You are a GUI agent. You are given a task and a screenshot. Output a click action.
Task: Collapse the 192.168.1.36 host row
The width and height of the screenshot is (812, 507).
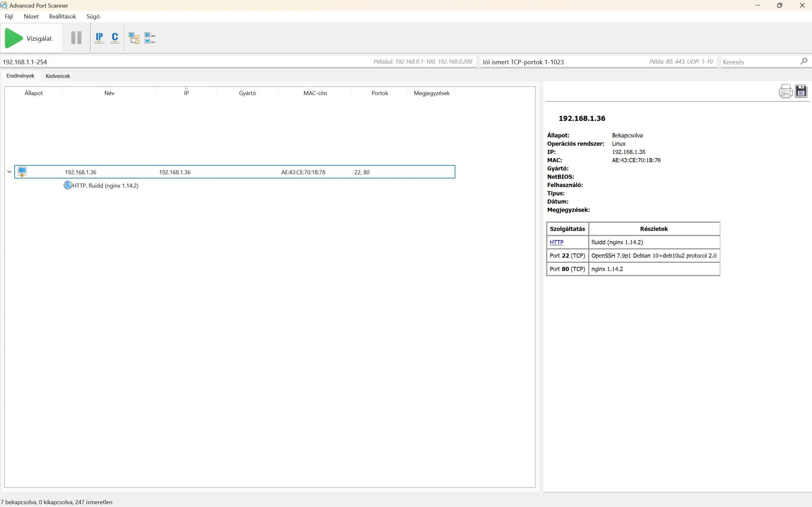pos(9,172)
